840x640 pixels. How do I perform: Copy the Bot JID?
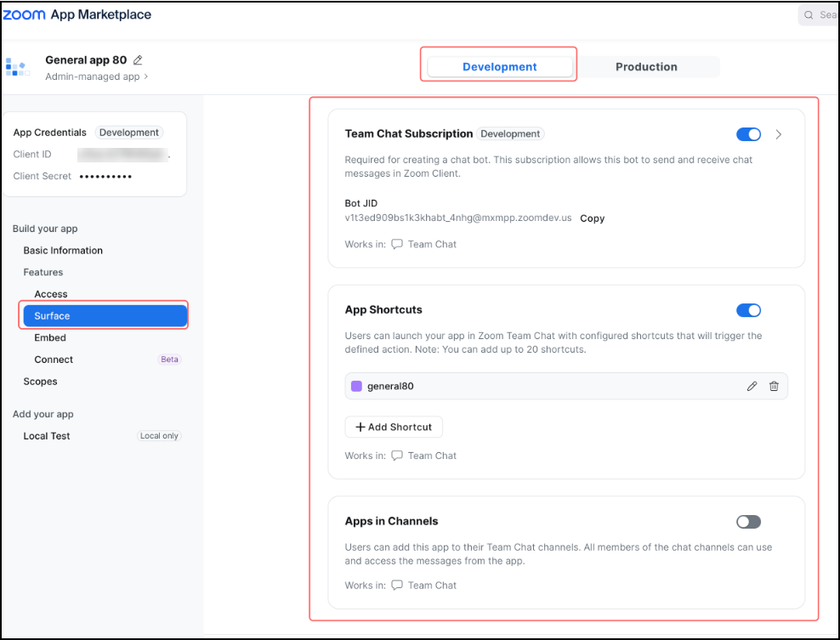[592, 218]
